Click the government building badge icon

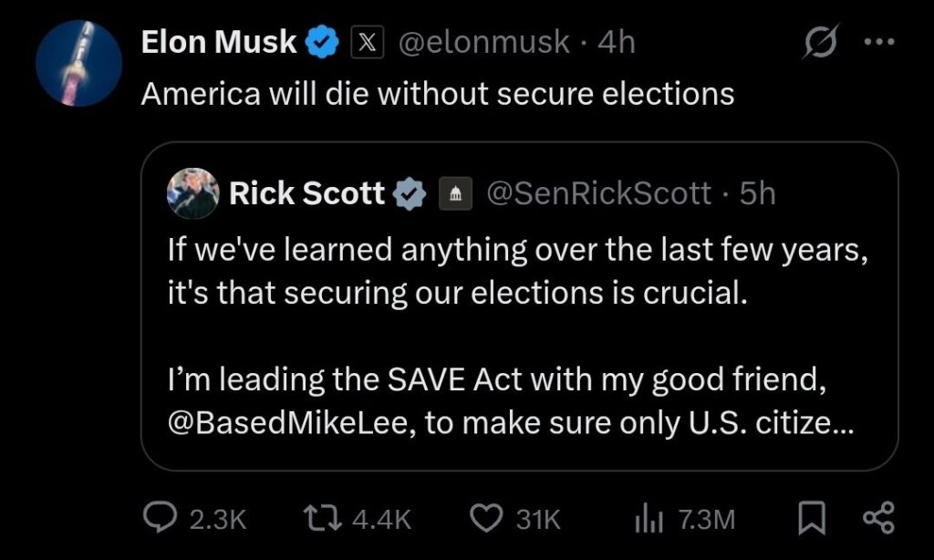point(456,192)
